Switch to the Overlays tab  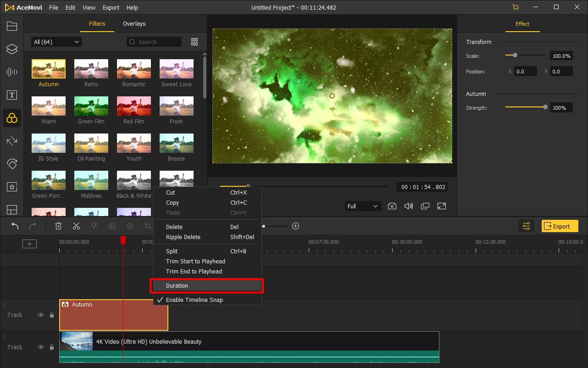pos(134,24)
